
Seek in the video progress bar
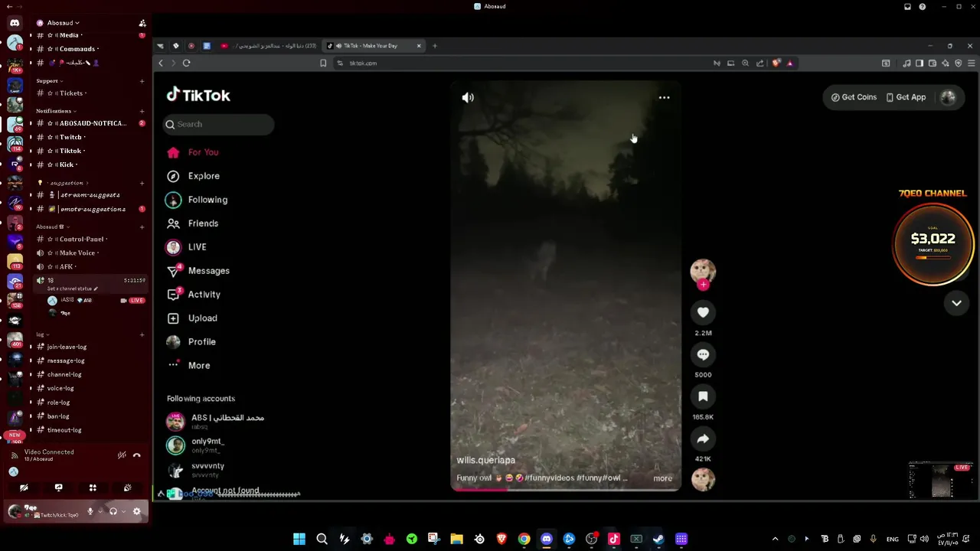[x=565, y=489]
